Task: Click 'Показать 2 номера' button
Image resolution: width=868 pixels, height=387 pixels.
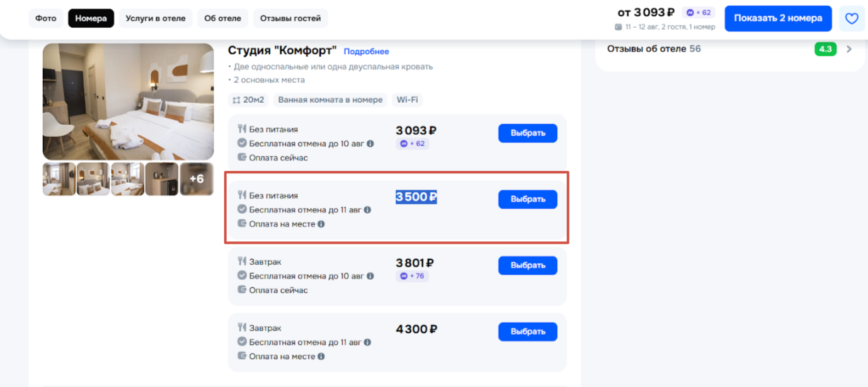Action: [x=778, y=18]
